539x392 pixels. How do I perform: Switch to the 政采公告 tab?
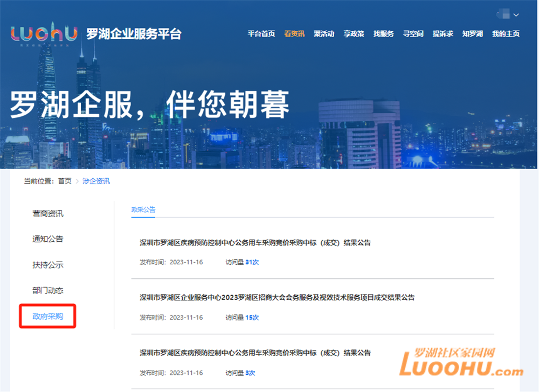coord(143,210)
